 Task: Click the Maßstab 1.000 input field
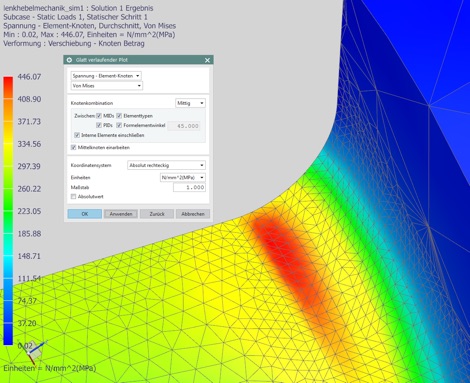coord(189,187)
